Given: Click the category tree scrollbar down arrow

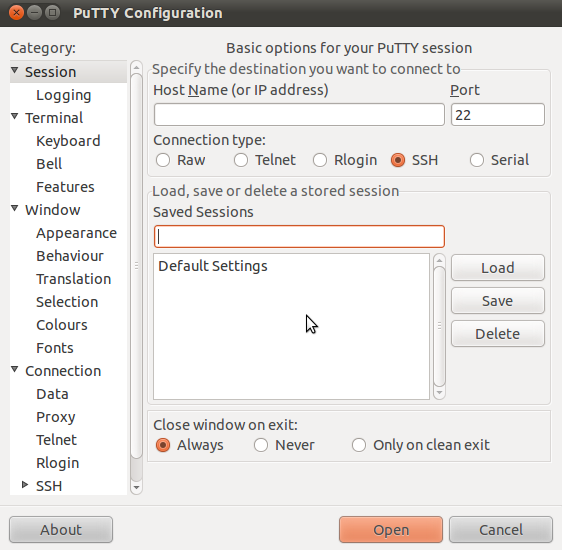Looking at the screenshot, I should click(x=136, y=488).
